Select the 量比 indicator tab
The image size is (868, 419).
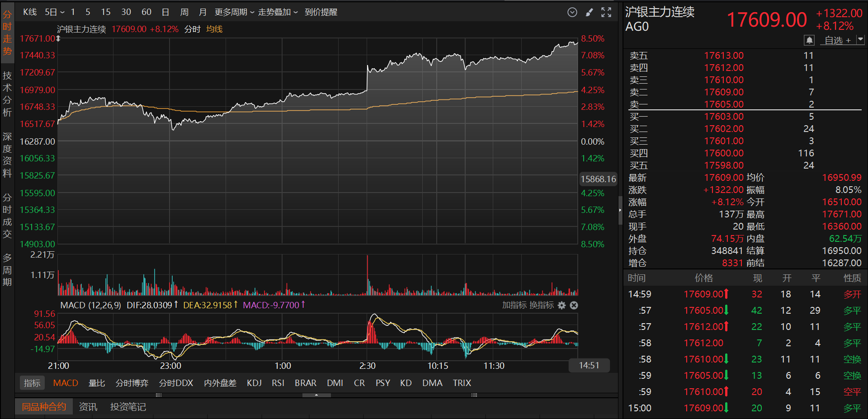pyautogui.click(x=97, y=383)
